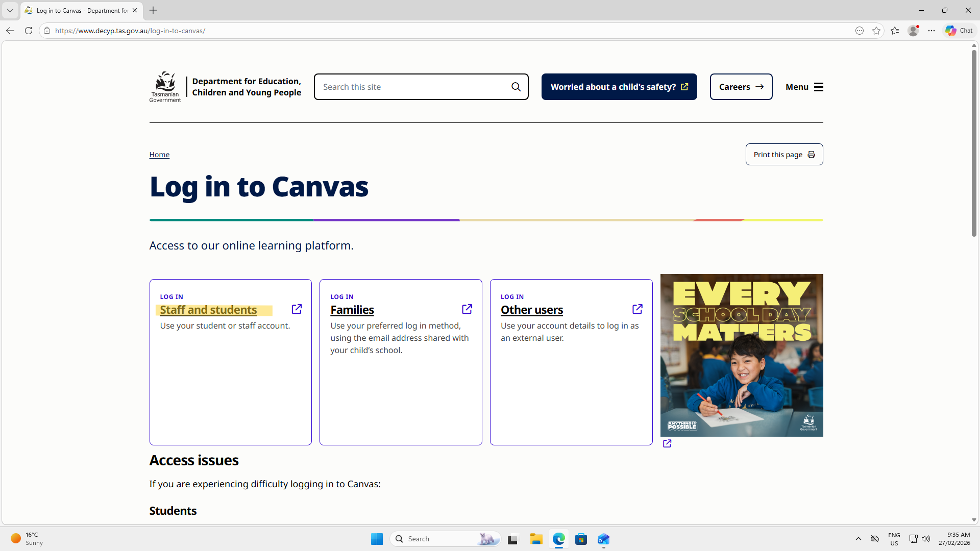The image size is (980, 551).
Task: Open the Careers button
Action: click(741, 87)
